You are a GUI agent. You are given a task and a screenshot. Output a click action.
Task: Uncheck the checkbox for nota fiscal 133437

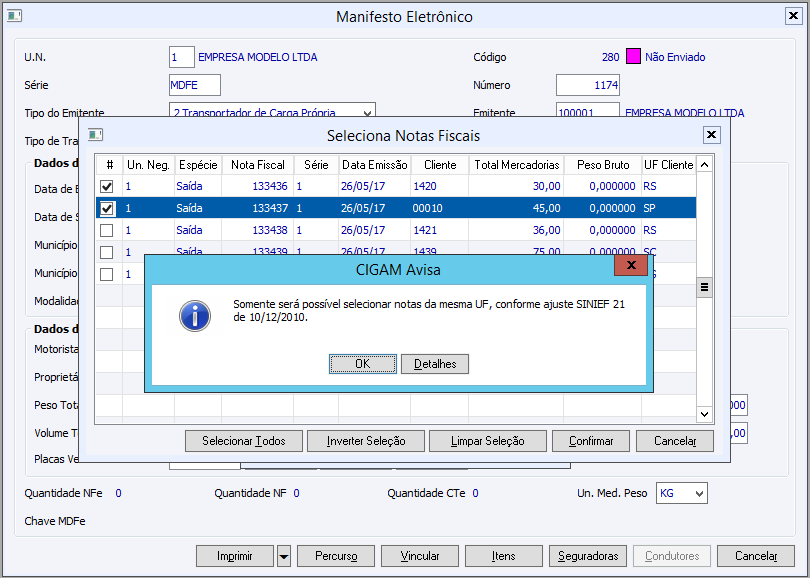106,208
